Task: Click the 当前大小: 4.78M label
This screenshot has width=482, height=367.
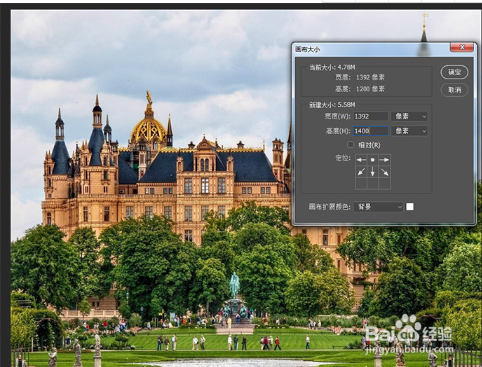Action: click(332, 67)
